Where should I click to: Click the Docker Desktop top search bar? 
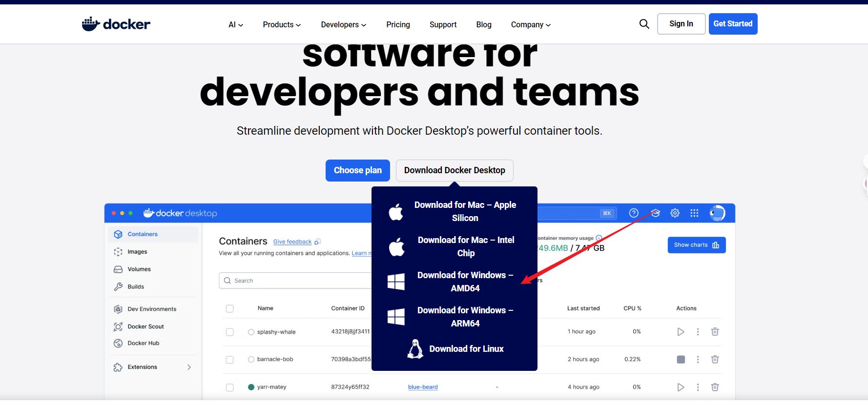pyautogui.click(x=577, y=213)
